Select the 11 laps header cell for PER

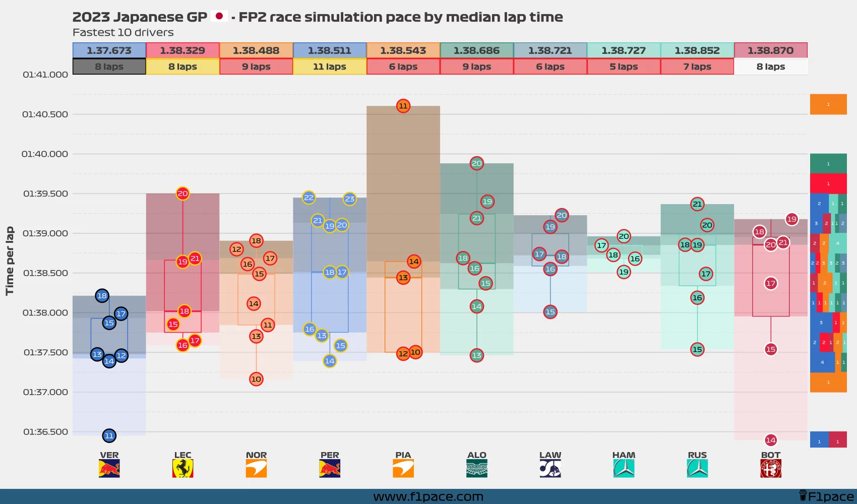329,66
